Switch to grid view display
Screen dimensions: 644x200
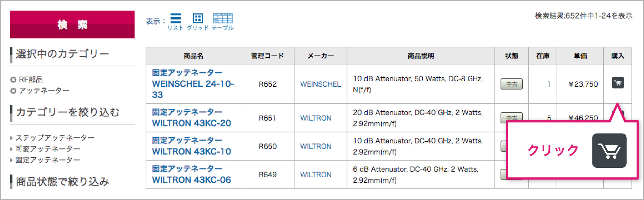[x=198, y=21]
